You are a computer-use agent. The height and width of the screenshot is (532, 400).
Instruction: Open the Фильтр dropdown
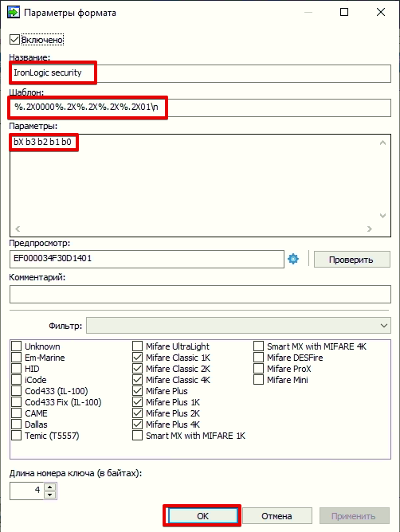pos(238,326)
